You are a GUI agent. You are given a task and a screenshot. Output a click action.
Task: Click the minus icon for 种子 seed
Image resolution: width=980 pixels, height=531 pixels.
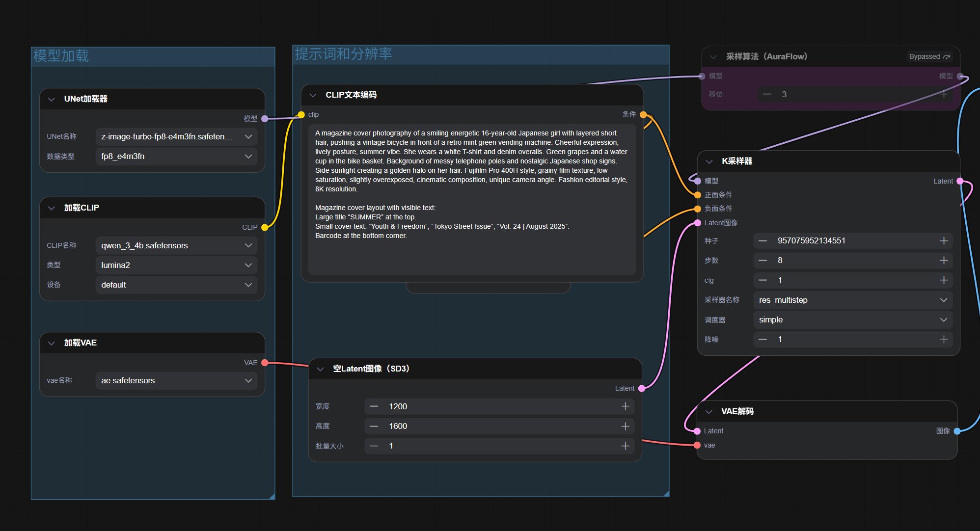762,241
